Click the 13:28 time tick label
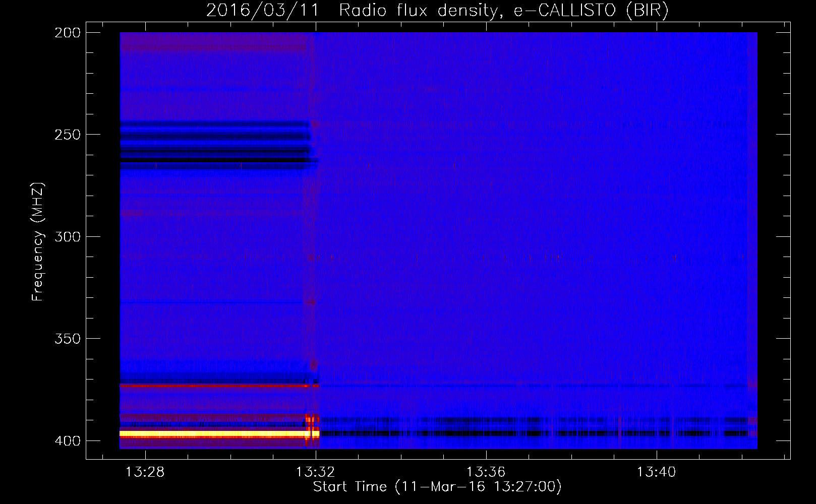Screen dimensions: 816x504 coord(145,472)
